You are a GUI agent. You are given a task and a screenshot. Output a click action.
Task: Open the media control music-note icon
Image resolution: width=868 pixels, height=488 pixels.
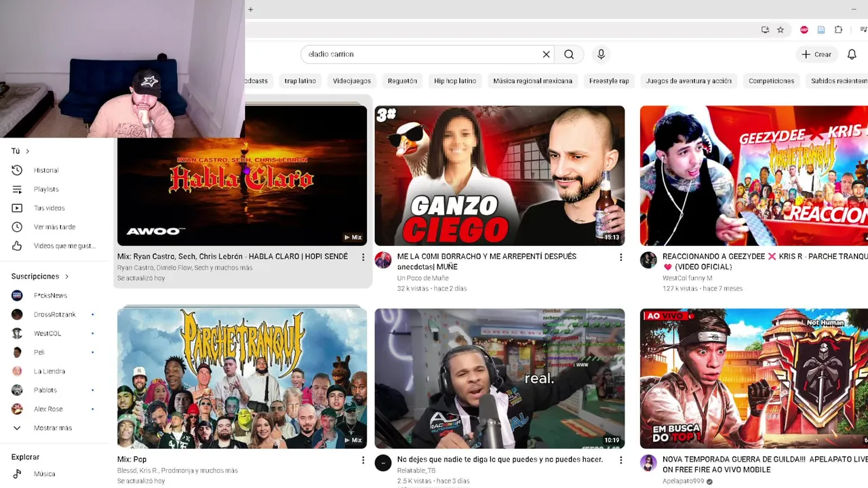click(x=863, y=30)
